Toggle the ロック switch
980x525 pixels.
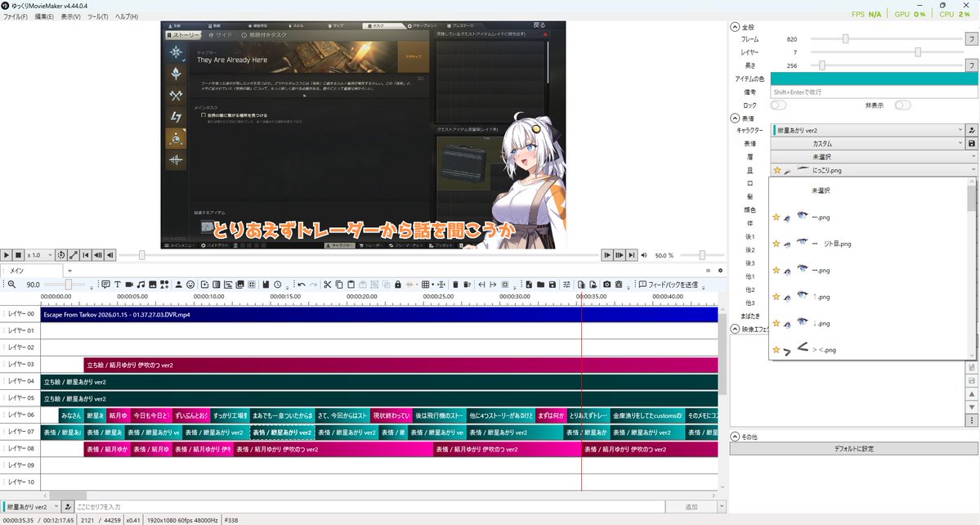(x=778, y=105)
